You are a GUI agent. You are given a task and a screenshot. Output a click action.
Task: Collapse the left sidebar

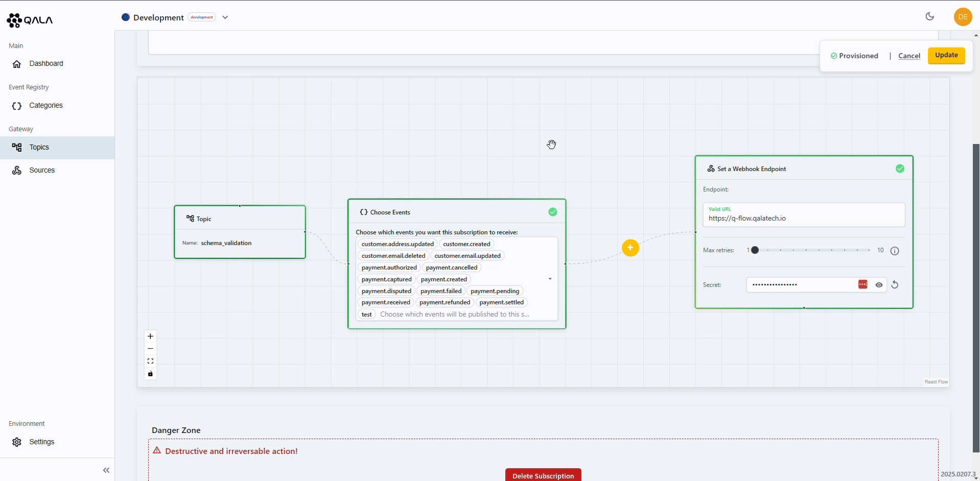click(x=106, y=470)
